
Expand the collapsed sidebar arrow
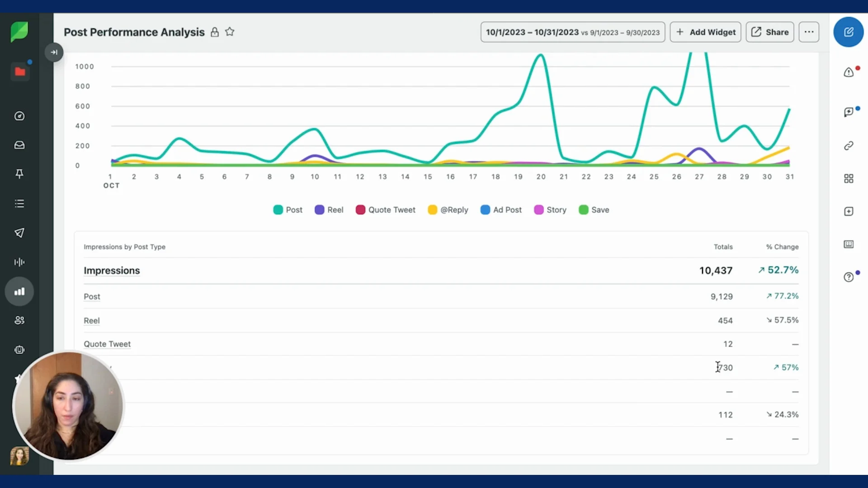click(x=54, y=52)
